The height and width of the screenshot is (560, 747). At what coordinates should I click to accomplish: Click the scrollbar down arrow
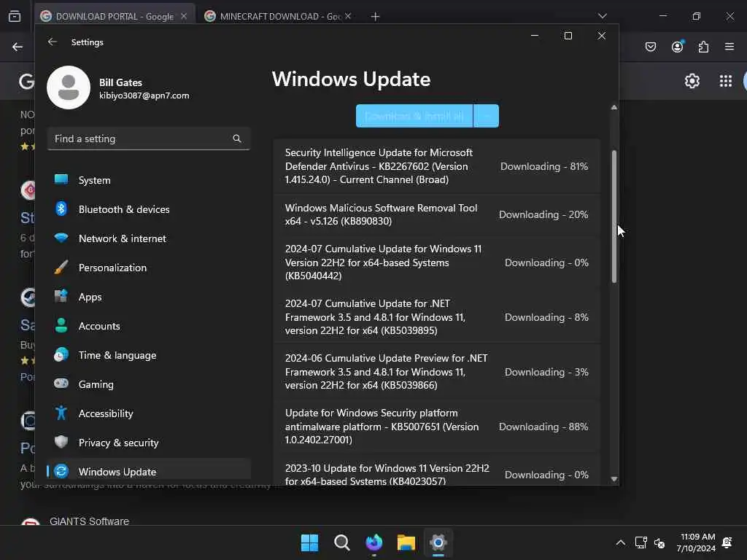(x=614, y=479)
